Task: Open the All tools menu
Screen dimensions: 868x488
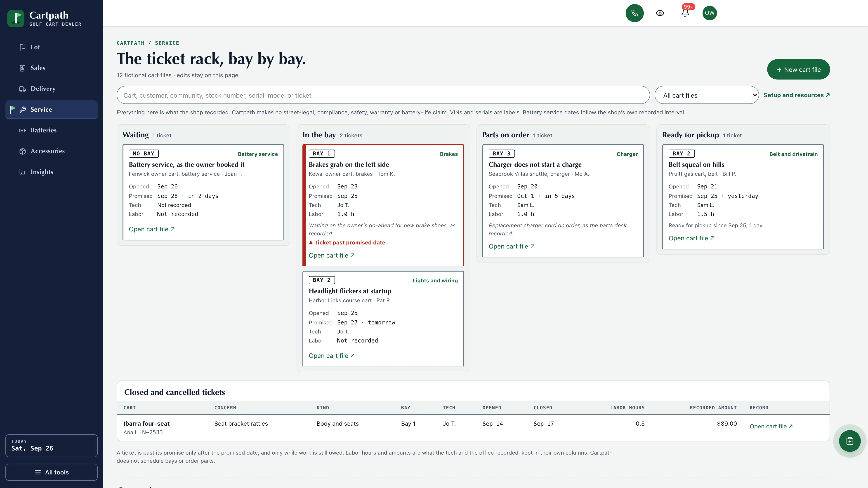Action: [52, 472]
